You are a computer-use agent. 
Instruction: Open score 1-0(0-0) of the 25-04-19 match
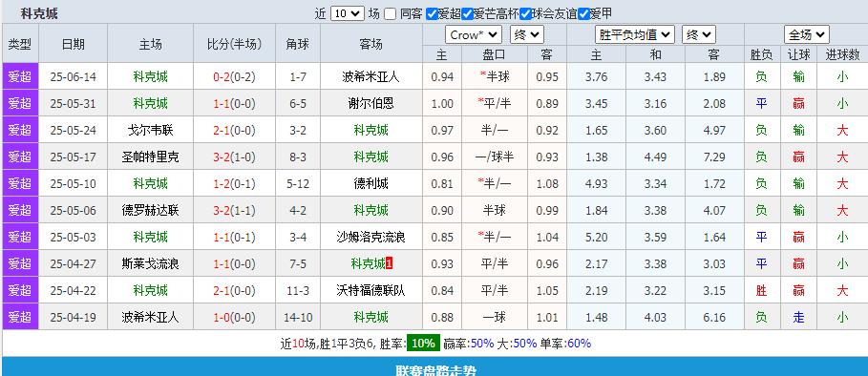[x=234, y=318]
